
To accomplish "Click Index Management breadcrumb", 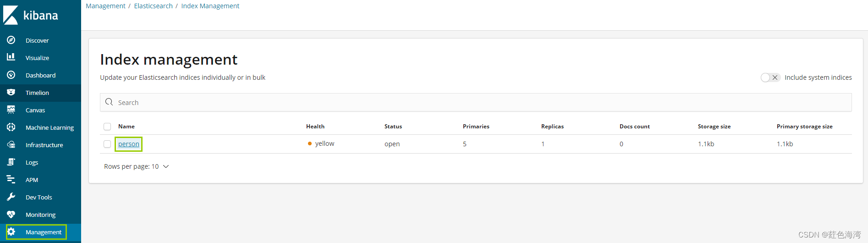I will point(210,6).
